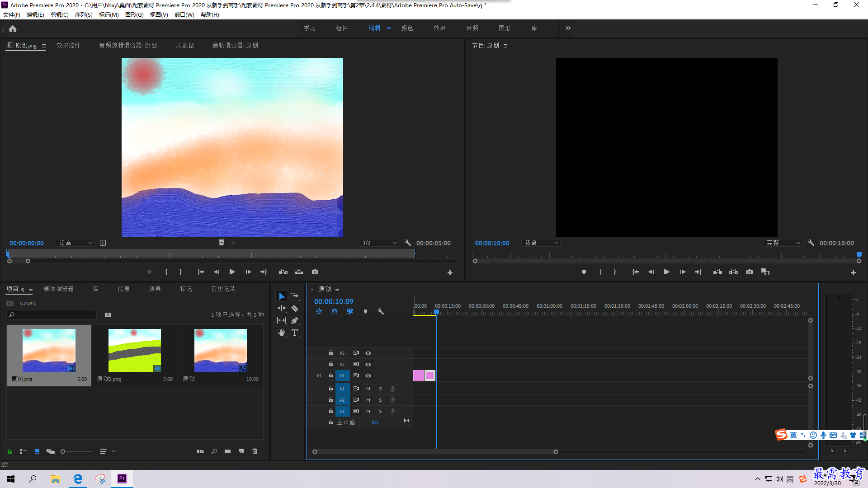The image size is (868, 488).
Task: Select 原创2.png thumbnail in Project panel
Action: click(x=135, y=350)
